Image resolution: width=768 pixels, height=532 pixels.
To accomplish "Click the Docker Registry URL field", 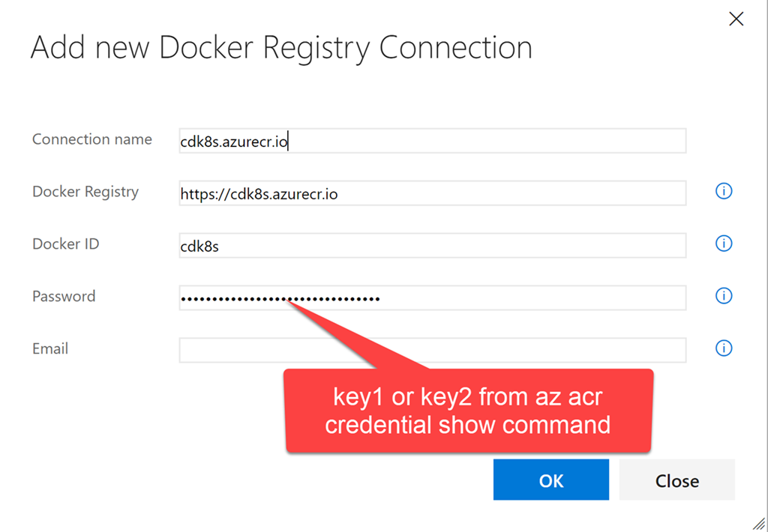I will click(432, 193).
